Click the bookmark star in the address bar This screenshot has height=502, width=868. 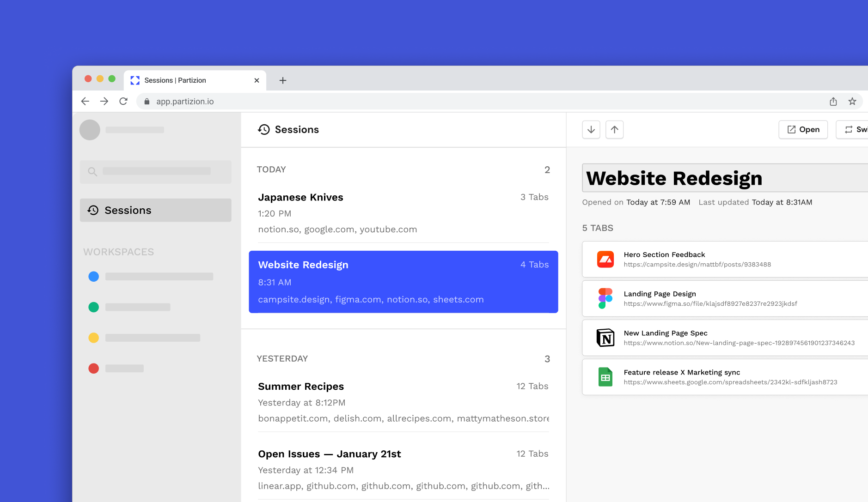coord(852,101)
